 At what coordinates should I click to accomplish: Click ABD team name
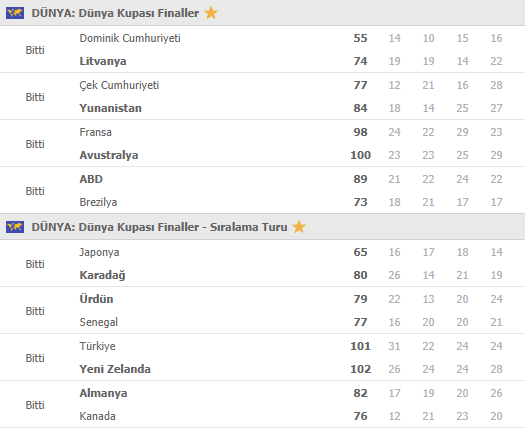(x=91, y=179)
